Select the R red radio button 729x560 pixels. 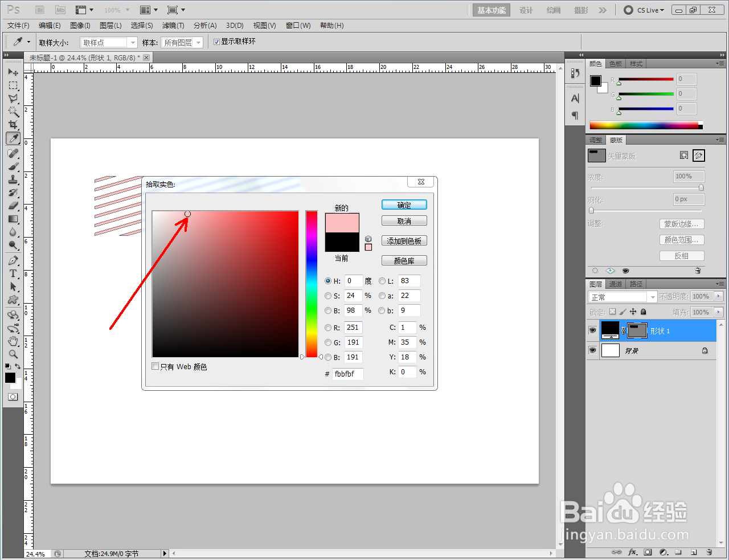click(x=328, y=328)
